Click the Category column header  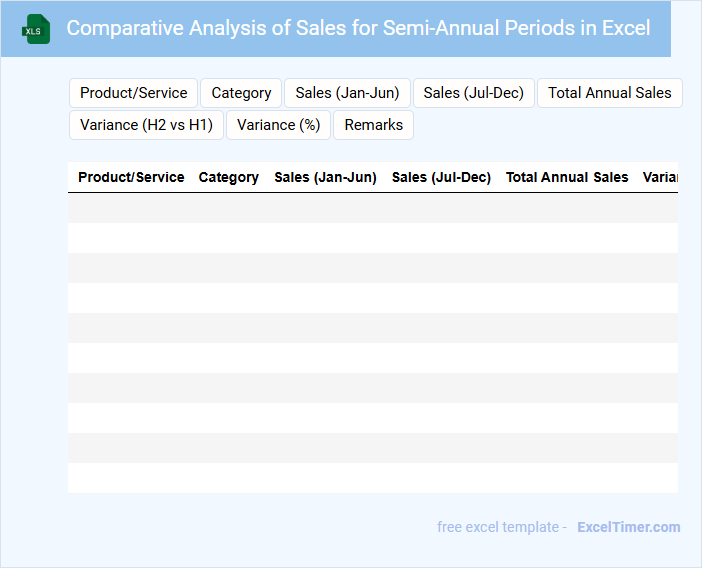coord(228,177)
